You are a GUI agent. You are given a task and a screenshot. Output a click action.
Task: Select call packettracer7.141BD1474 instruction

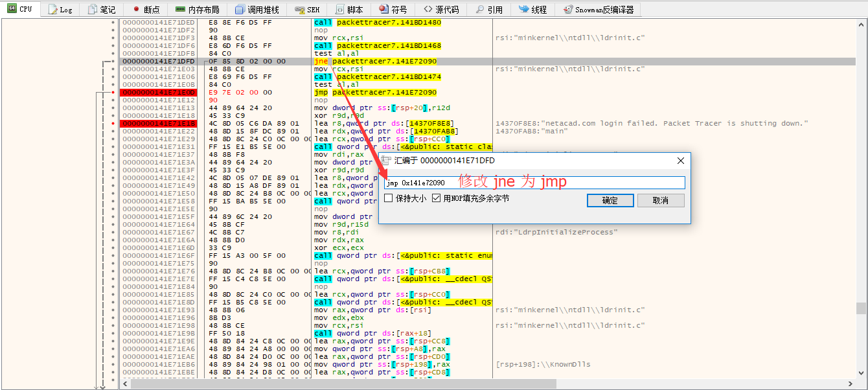pos(378,77)
